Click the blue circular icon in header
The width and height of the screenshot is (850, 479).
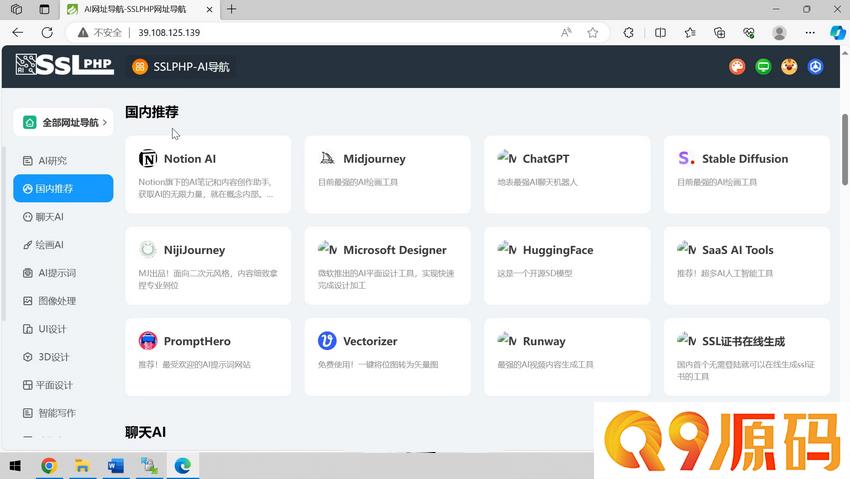pos(815,67)
